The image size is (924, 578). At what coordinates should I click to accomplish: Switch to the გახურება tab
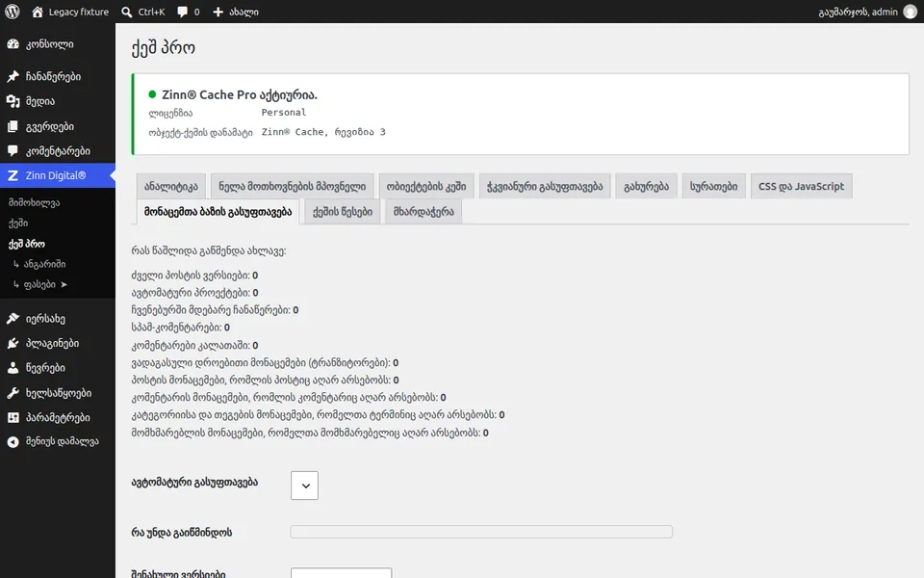pyautogui.click(x=646, y=186)
